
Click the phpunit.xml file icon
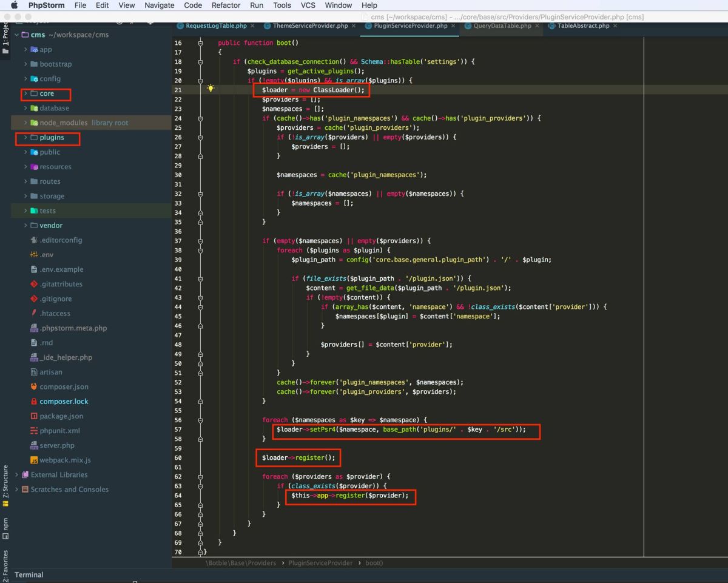(34, 431)
